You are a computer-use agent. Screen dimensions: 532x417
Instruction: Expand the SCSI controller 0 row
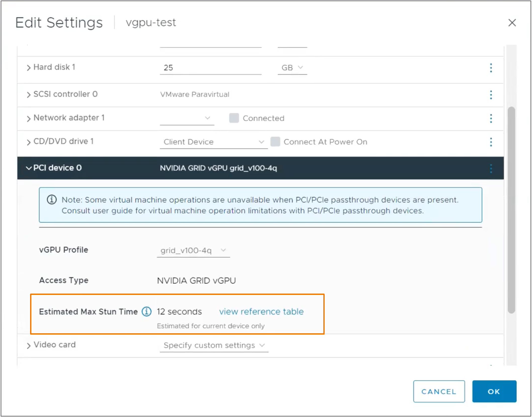point(28,95)
